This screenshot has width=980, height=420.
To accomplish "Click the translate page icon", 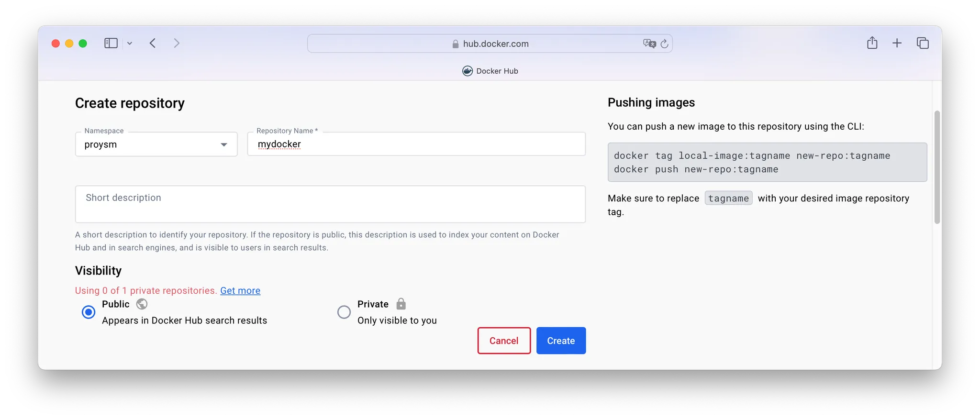I will tap(649, 44).
